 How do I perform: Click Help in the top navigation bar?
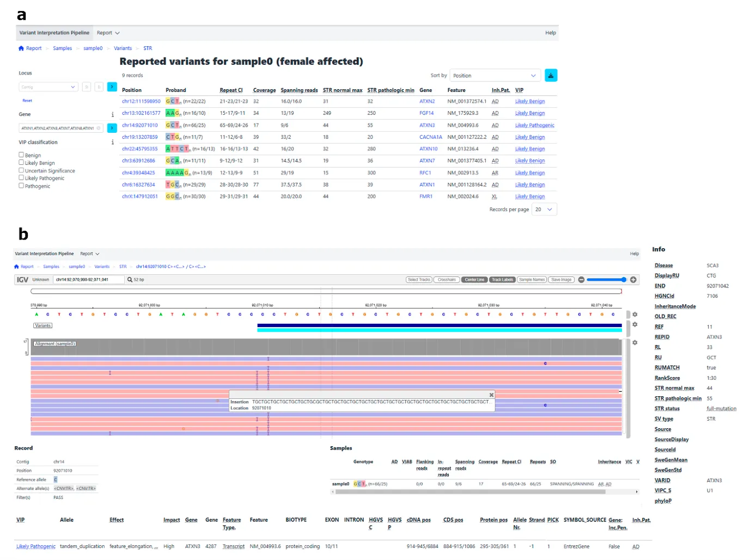[x=550, y=33]
